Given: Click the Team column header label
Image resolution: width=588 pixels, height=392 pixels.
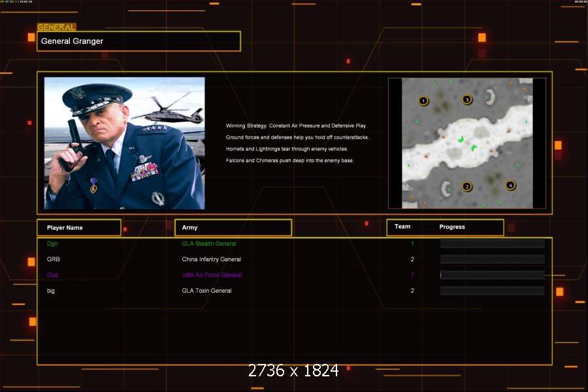Looking at the screenshot, I should tap(402, 227).
